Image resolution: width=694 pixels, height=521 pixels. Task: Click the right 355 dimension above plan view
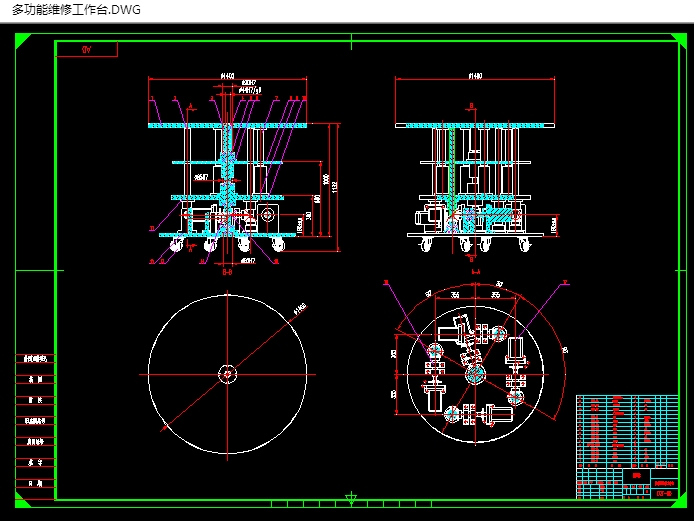click(x=495, y=295)
